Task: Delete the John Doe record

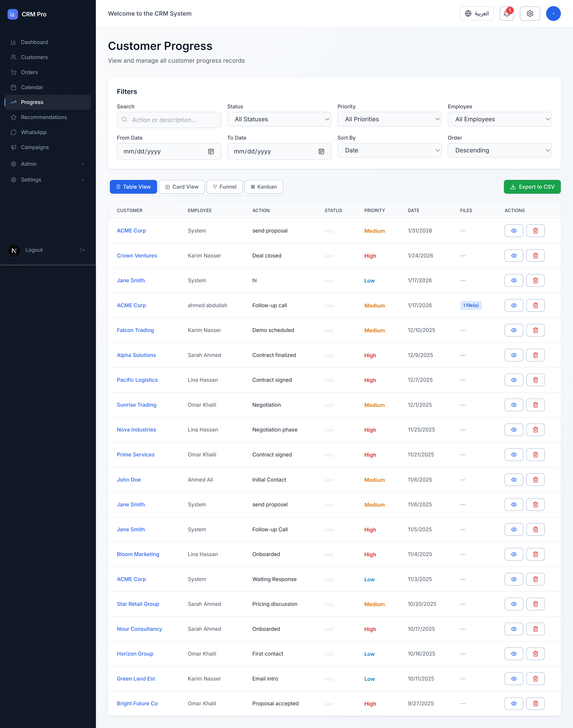Action: coord(535,480)
